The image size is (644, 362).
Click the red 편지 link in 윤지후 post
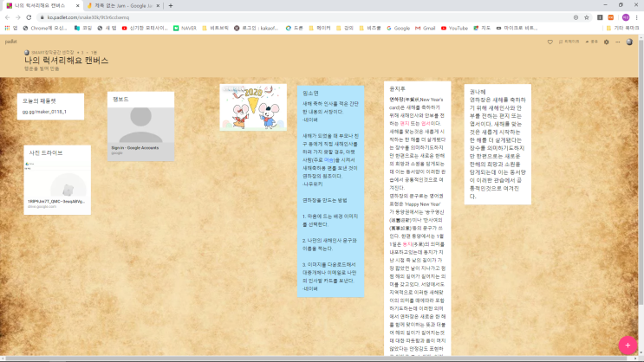click(x=405, y=124)
